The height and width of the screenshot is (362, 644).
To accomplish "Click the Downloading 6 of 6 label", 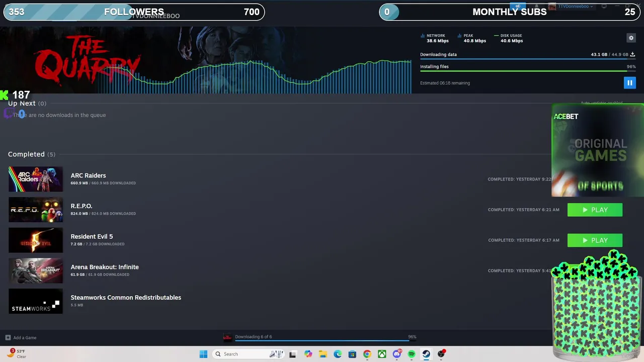I will pos(253,337).
